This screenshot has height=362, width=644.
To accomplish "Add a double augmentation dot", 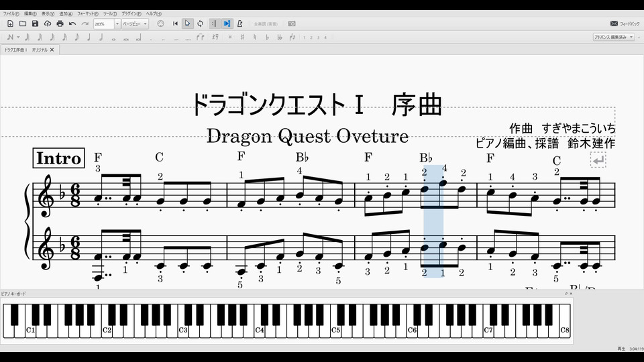I will point(164,38).
